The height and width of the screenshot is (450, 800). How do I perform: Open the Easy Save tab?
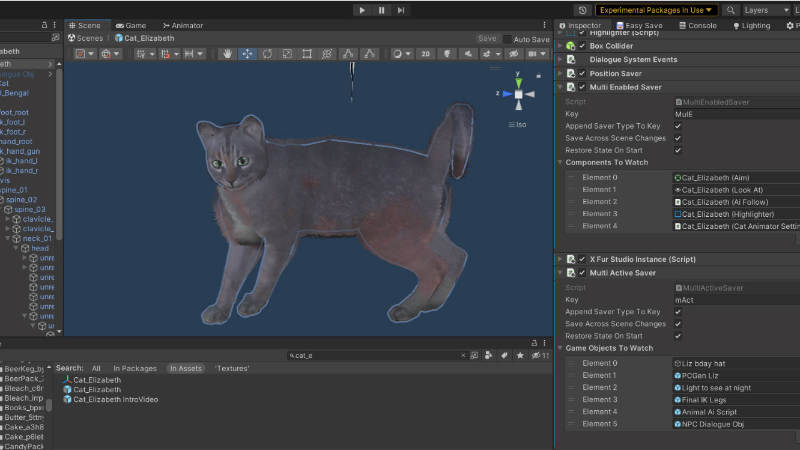click(639, 26)
